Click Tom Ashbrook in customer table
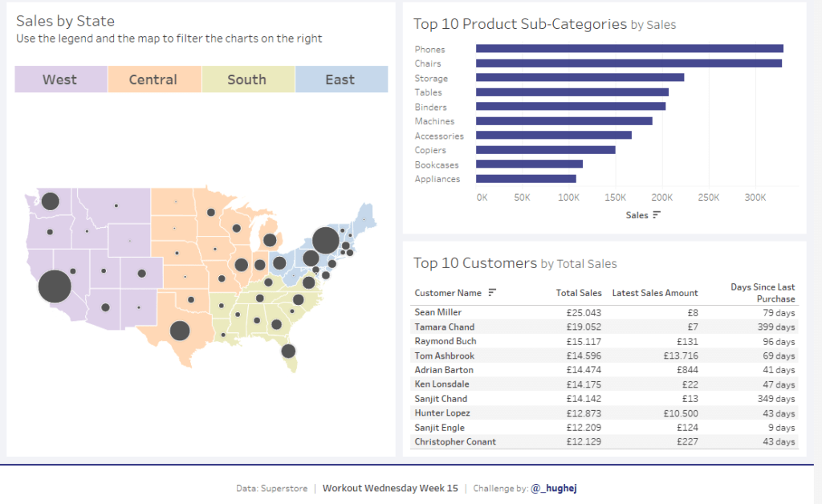 tap(444, 356)
